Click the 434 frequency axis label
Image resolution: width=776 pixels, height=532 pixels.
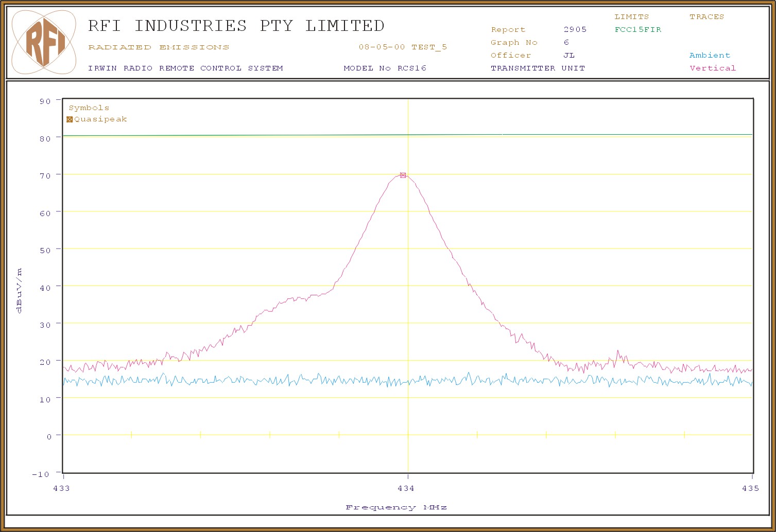(x=406, y=488)
